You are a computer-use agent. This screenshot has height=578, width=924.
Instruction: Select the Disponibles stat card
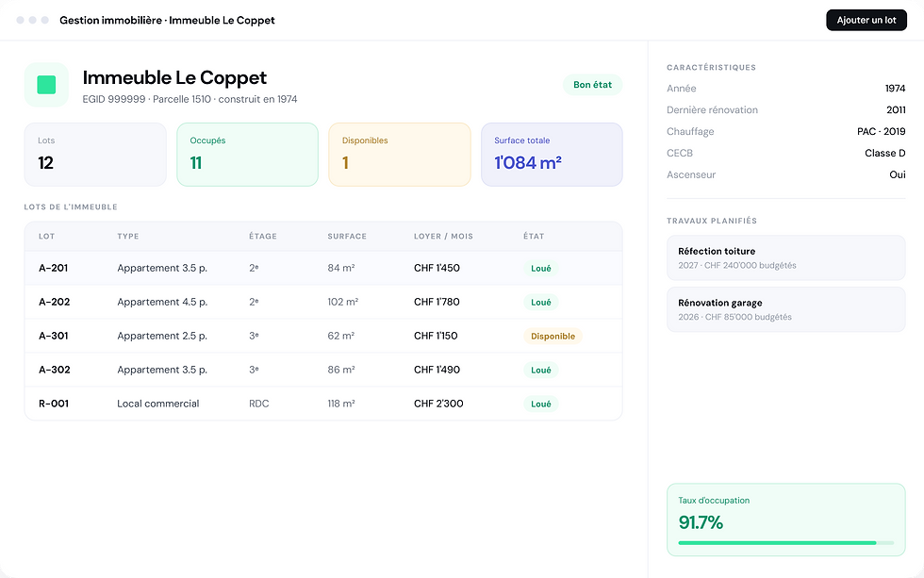[400, 155]
